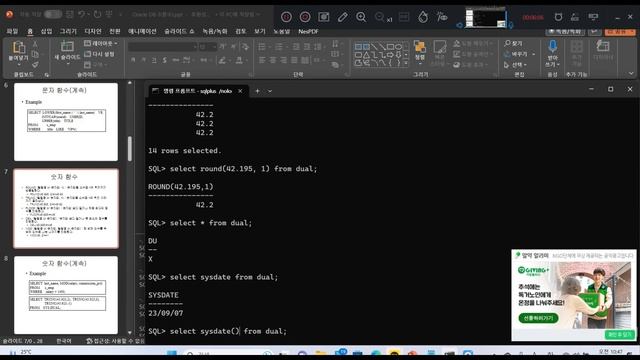This screenshot has width=640, height=360.
Task: Close the sqlplus terminal tab
Action: pos(240,91)
